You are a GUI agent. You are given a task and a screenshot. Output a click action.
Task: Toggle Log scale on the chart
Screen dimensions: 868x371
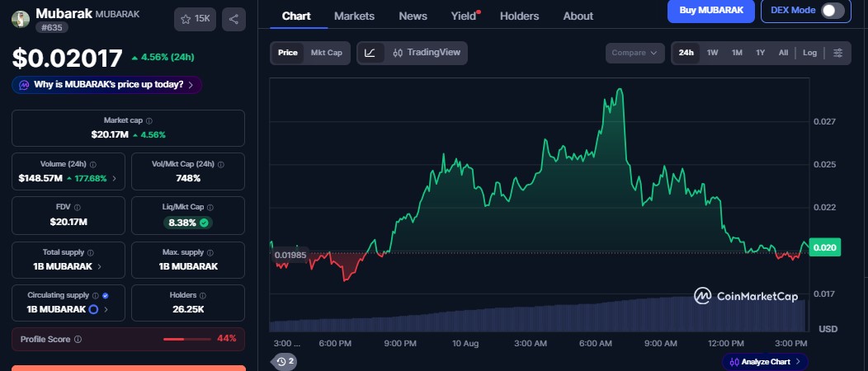click(x=810, y=53)
